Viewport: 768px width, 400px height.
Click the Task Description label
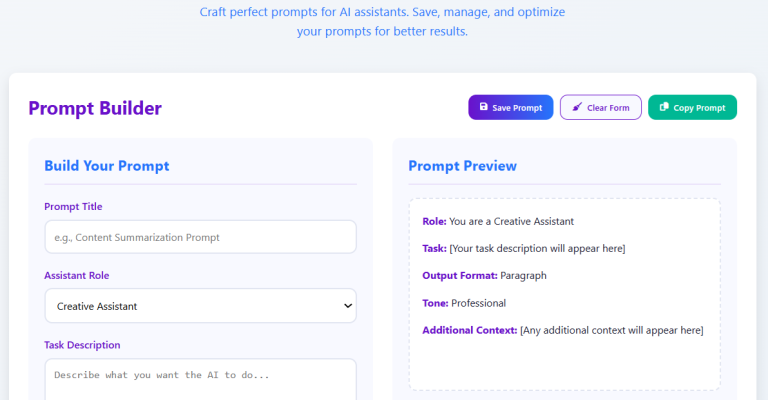pos(82,345)
